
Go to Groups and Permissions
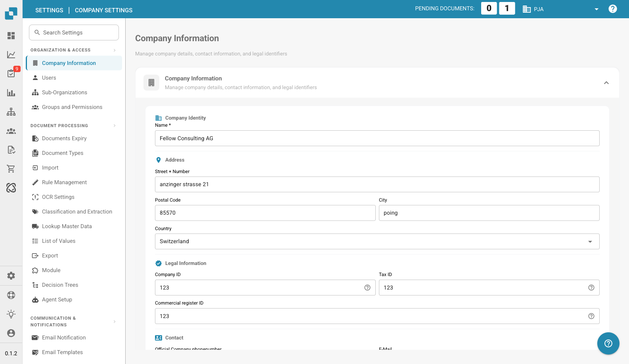click(74, 107)
